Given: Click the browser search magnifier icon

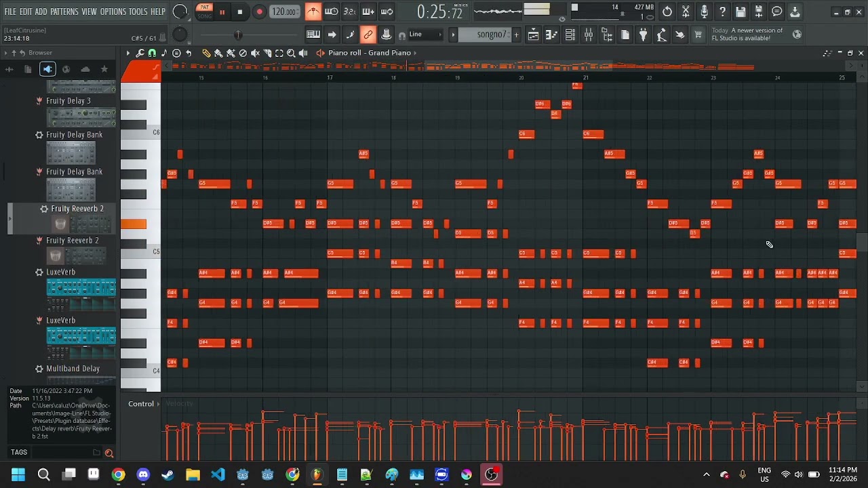Looking at the screenshot, I should tap(108, 453).
